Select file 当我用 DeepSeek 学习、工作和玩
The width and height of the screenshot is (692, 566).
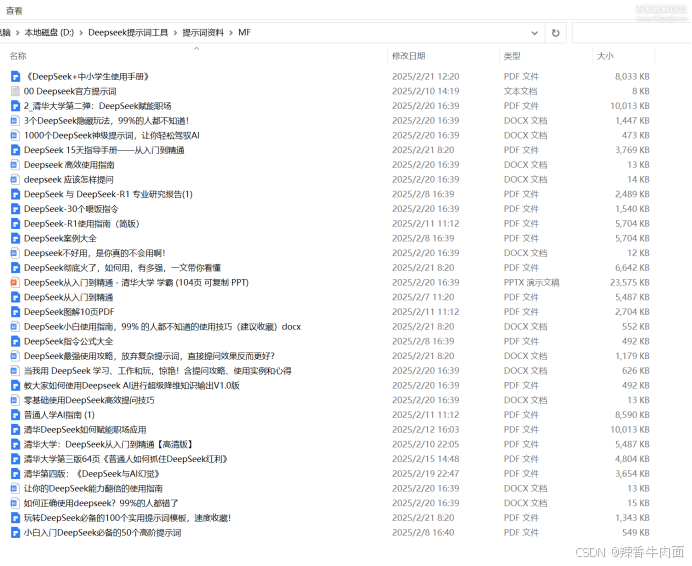coord(158,371)
